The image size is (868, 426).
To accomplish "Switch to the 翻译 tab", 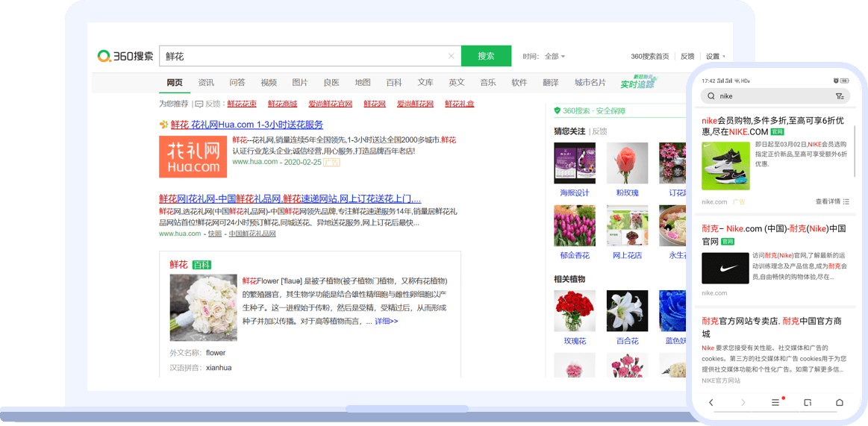I will (551, 82).
